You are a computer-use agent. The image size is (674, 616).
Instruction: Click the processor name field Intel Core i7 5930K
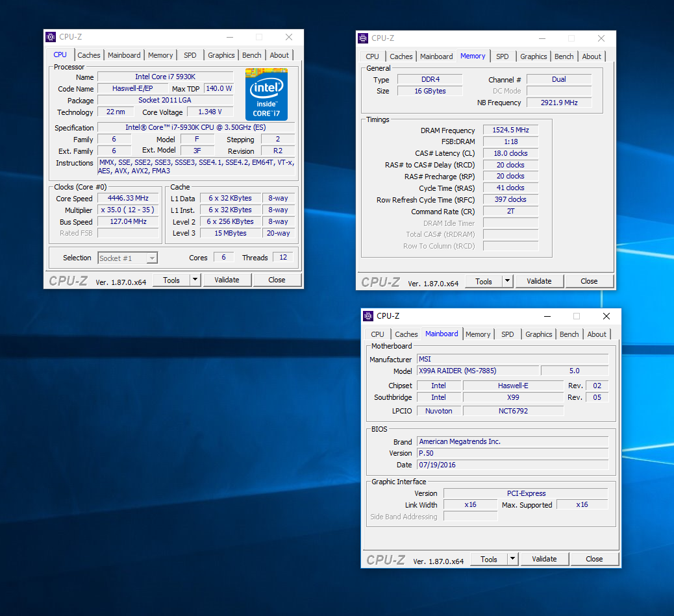[166, 77]
